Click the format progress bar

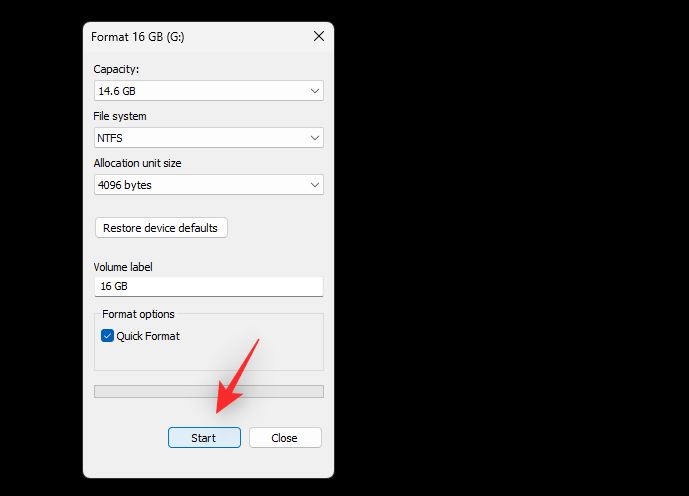pos(209,391)
